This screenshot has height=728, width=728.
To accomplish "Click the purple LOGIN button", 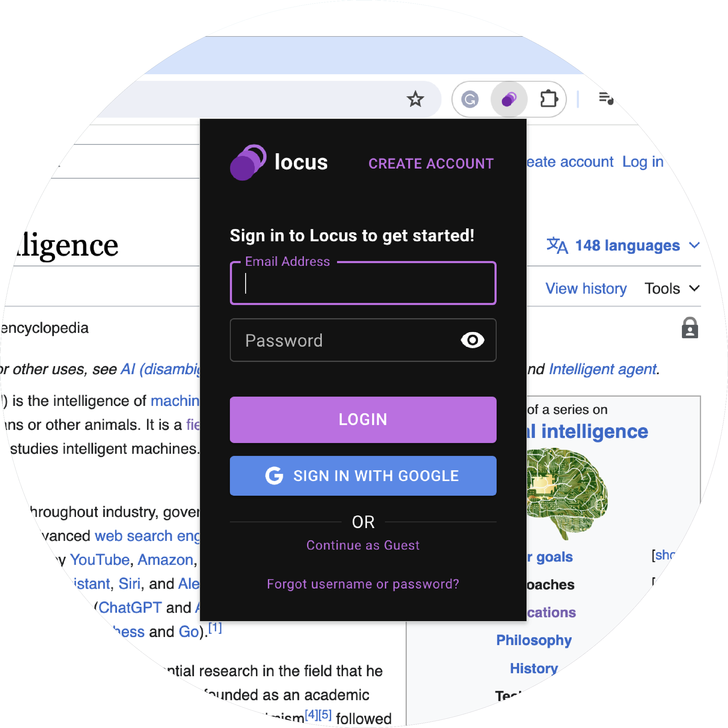I will [x=363, y=419].
